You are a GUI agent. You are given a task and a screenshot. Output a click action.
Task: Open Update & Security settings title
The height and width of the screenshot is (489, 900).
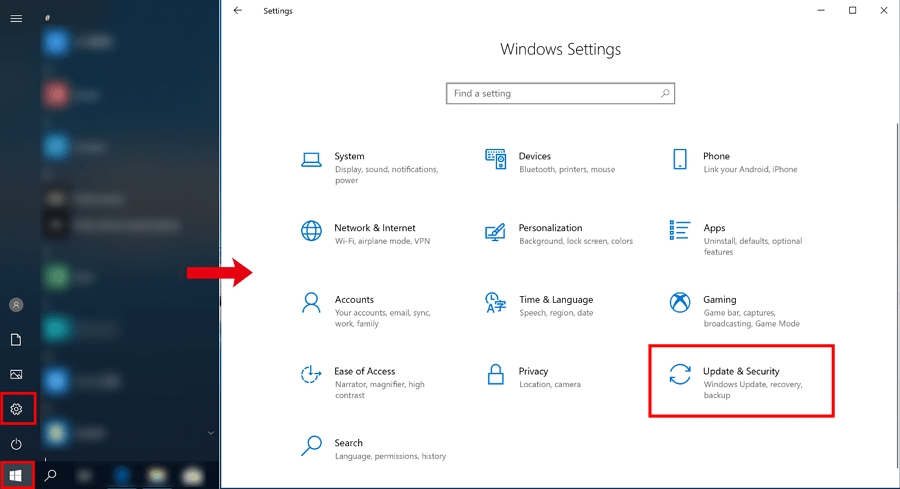741,371
